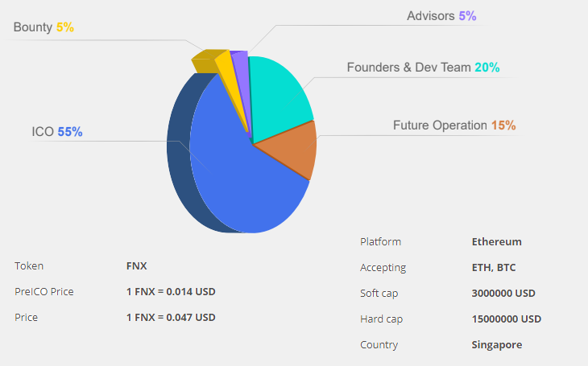Screen dimensions: 588x366
Task: Click the orange Future Operation pie slice
Action: (294, 150)
